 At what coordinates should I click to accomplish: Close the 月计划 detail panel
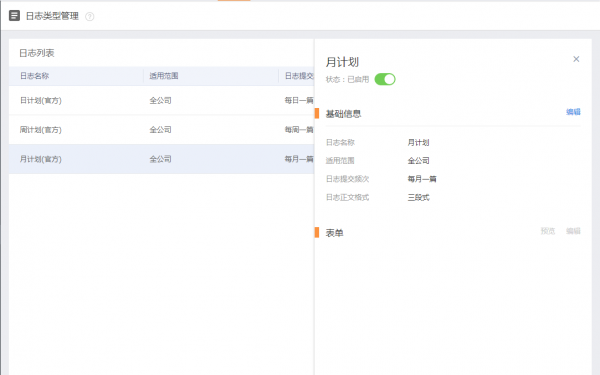pos(576,59)
